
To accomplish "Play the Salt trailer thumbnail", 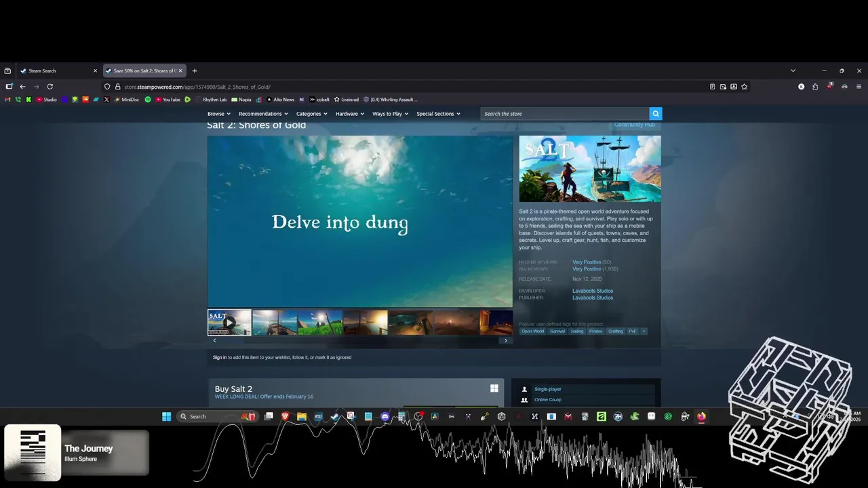I will click(x=229, y=323).
